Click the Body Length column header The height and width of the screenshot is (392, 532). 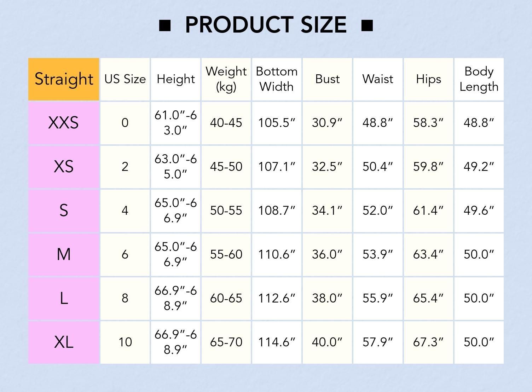click(x=479, y=79)
